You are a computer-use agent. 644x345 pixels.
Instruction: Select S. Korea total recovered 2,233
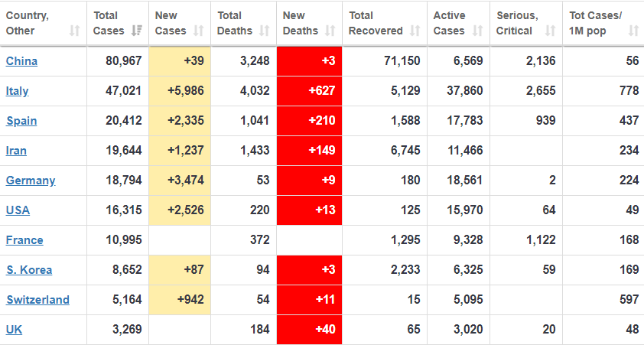(x=405, y=270)
